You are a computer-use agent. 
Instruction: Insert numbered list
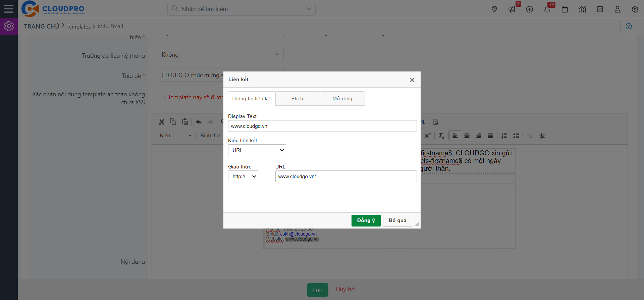pyautogui.click(x=504, y=136)
